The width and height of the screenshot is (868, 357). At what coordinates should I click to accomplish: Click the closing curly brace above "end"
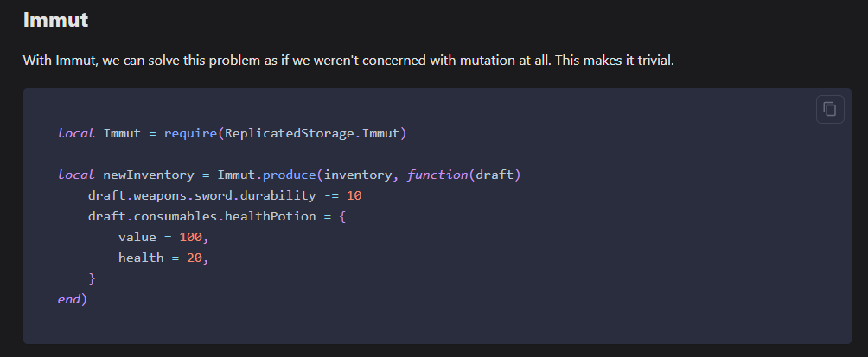[92, 278]
